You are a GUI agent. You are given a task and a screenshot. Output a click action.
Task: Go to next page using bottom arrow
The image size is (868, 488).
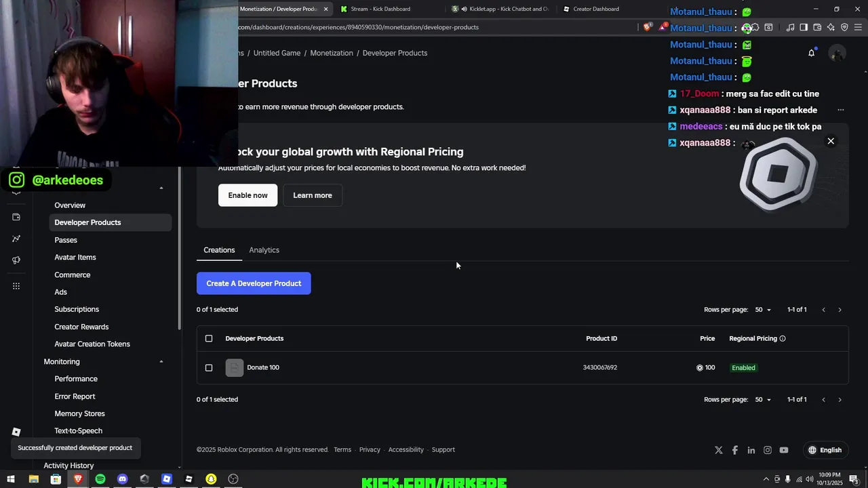840,400
